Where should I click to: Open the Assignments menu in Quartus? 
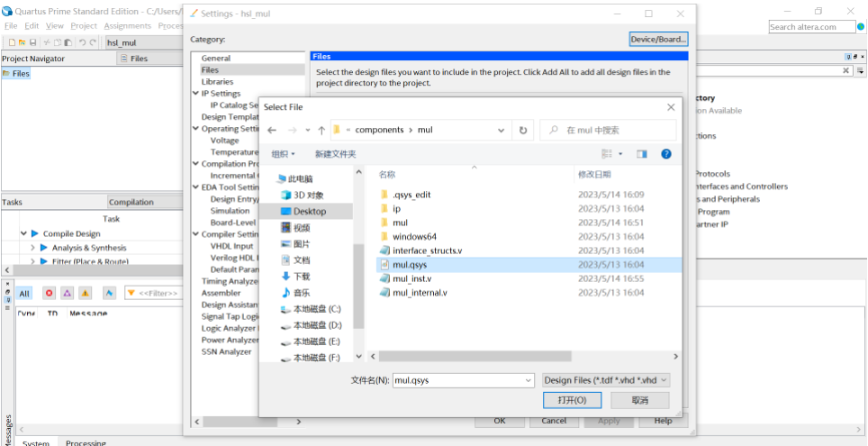(x=127, y=25)
